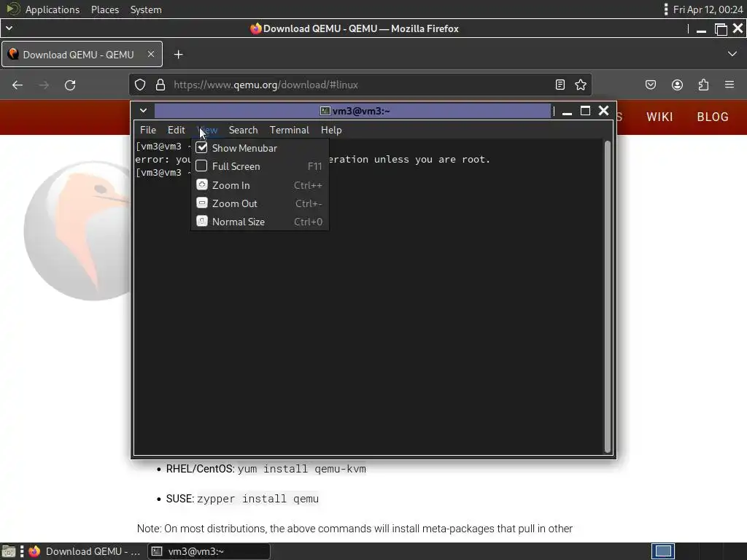Click the terminal icon in title bar
This screenshot has width=747, height=560.
point(325,111)
